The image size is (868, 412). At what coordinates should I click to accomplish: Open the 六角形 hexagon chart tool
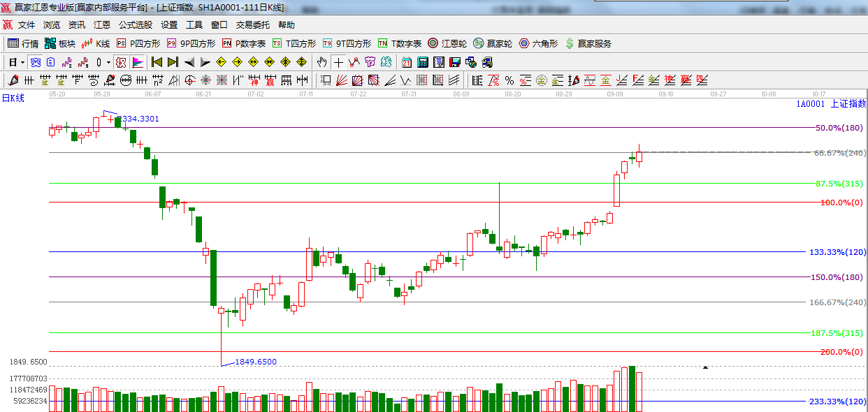click(538, 43)
